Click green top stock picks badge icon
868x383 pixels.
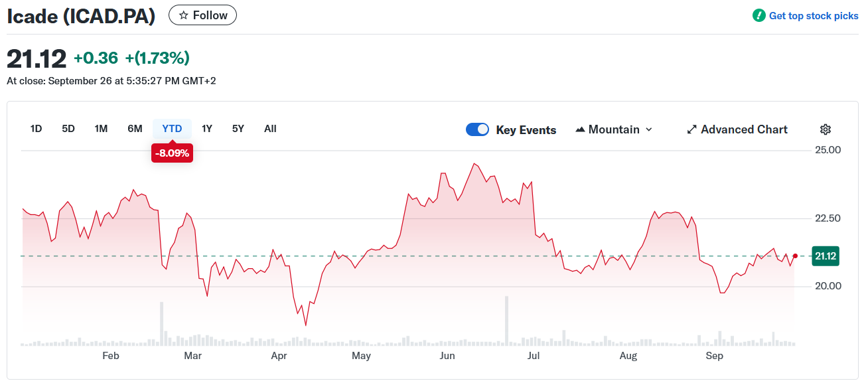[x=759, y=15]
